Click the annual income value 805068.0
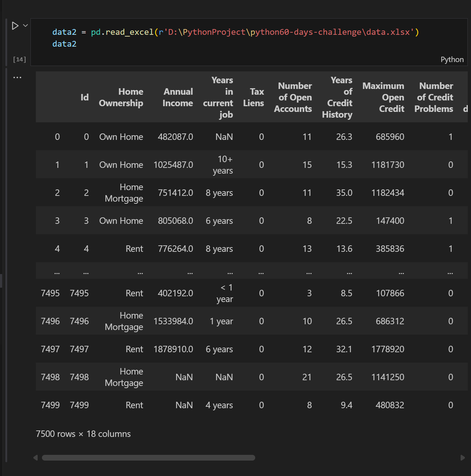This screenshot has width=471, height=476. tap(175, 221)
